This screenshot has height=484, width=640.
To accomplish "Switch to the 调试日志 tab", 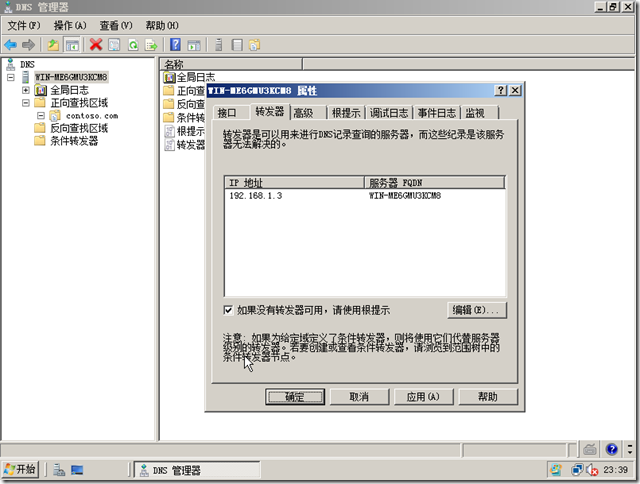I will coord(389,113).
